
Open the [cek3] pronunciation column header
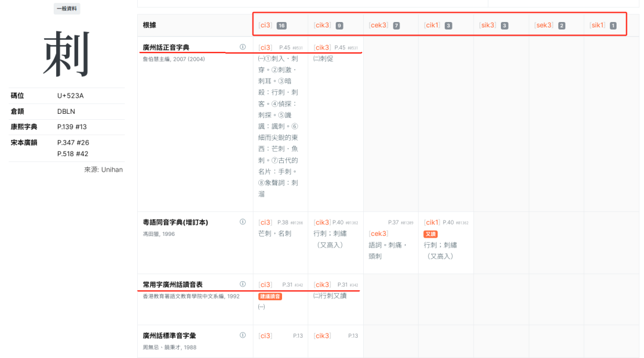point(379,25)
